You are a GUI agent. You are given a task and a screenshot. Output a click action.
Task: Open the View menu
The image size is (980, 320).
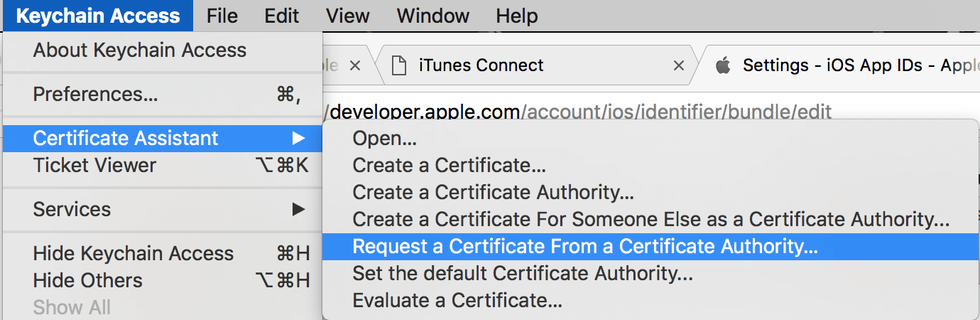click(x=348, y=16)
